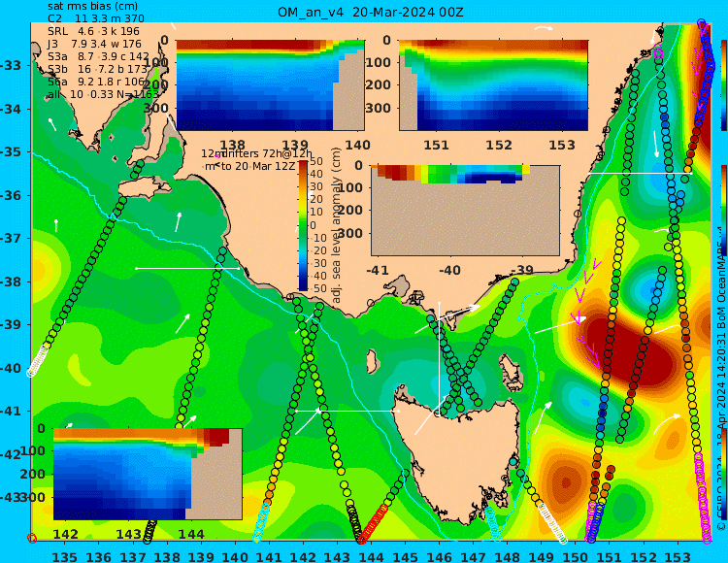Image resolution: width=728 pixels, height=563 pixels.
Task: Click the horizontal white transect line at 41S
Action: 347,411
